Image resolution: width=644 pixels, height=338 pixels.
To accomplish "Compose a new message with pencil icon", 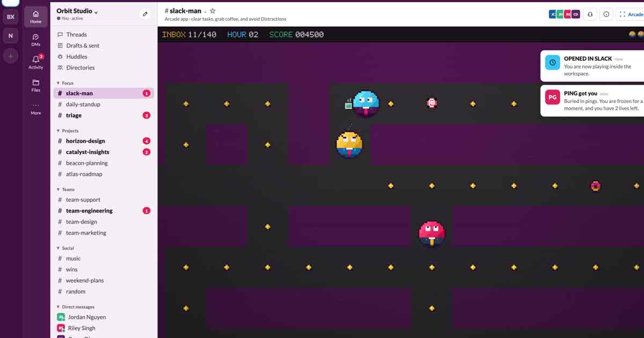I will 145,14.
